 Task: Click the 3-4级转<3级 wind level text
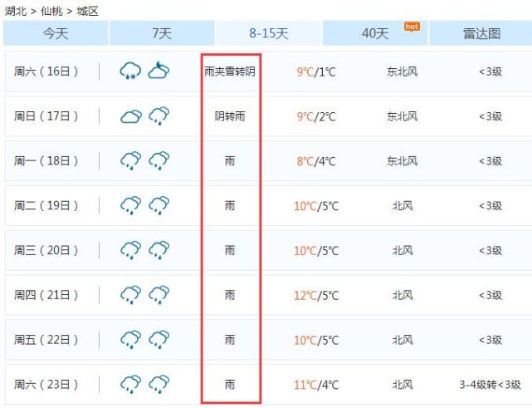pyautogui.click(x=490, y=385)
